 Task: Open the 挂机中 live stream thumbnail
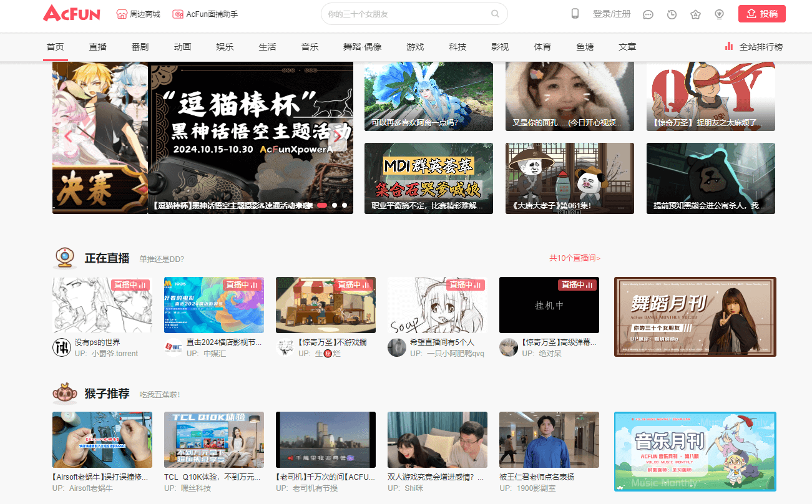click(x=549, y=305)
